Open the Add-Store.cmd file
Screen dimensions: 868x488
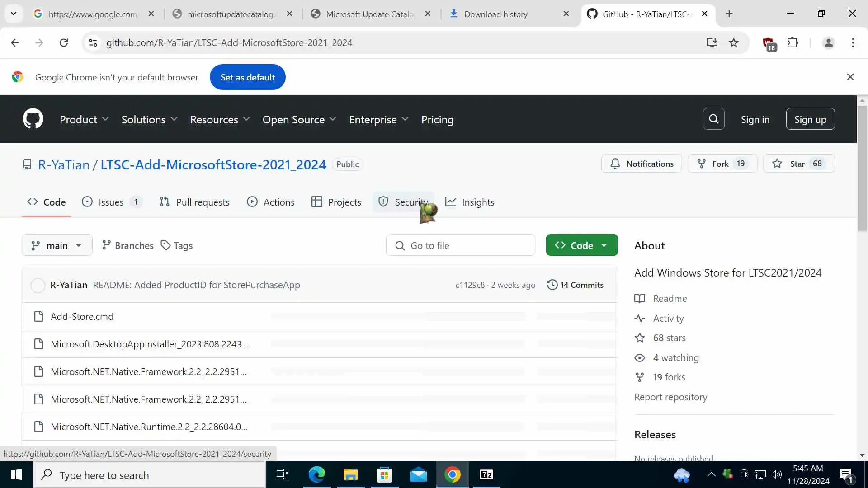(82, 316)
